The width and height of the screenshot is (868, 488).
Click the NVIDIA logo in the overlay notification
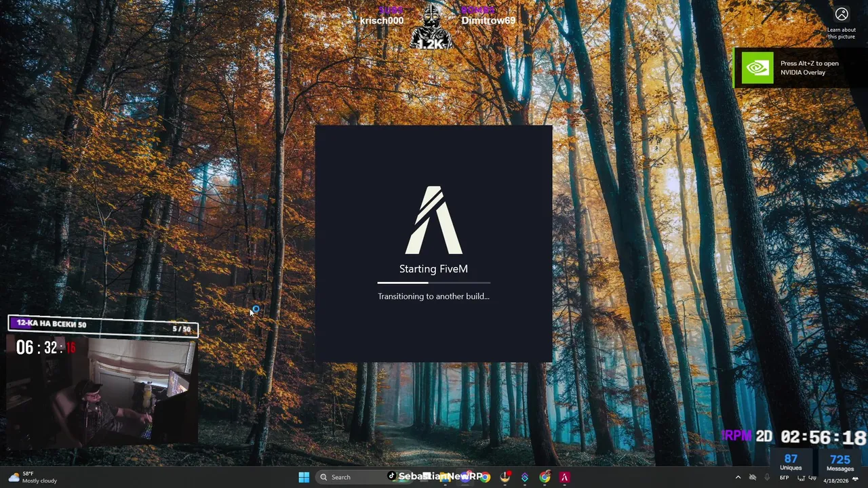tap(757, 68)
